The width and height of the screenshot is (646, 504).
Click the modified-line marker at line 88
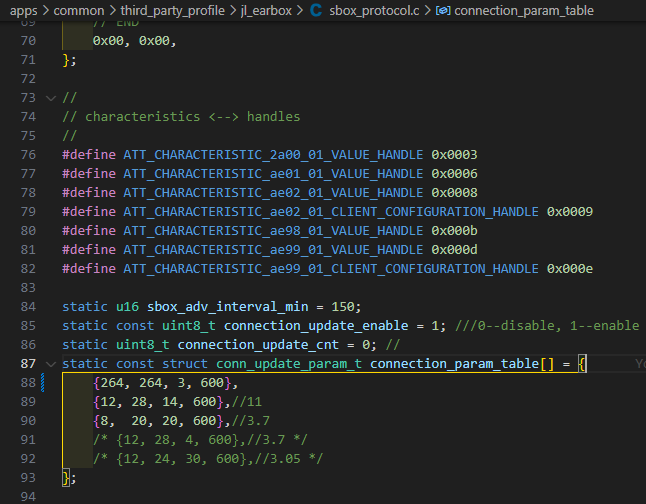coord(43,383)
